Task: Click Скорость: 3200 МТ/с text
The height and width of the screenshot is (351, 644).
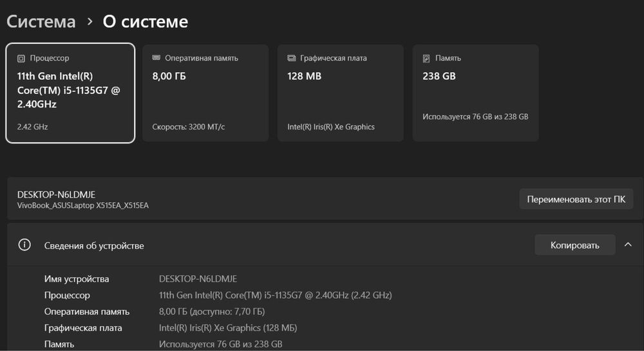Action: pos(189,127)
